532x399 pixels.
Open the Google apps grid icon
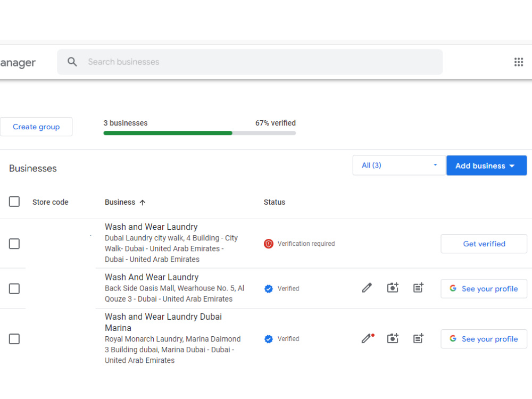[518, 62]
